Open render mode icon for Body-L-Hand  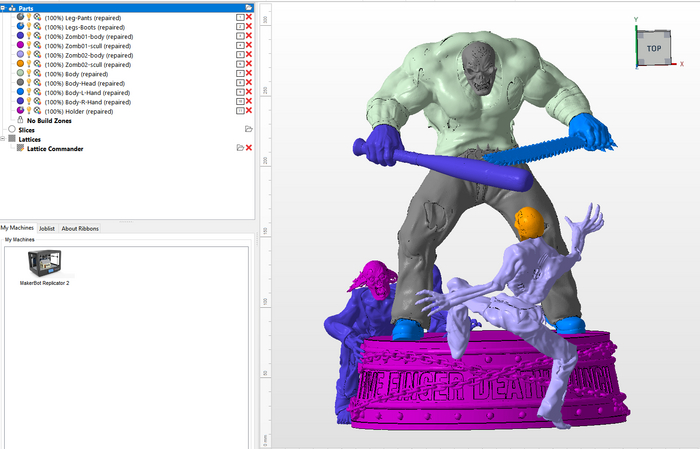coord(38,92)
